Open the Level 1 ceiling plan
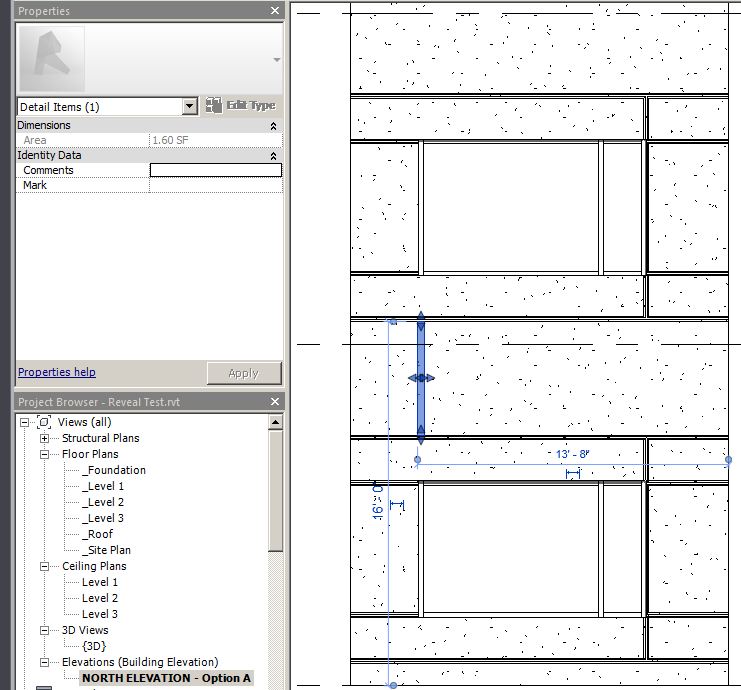 pos(100,582)
